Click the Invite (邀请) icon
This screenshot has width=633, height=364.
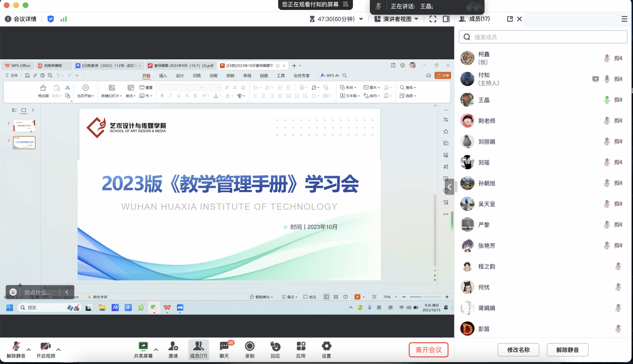(173, 346)
